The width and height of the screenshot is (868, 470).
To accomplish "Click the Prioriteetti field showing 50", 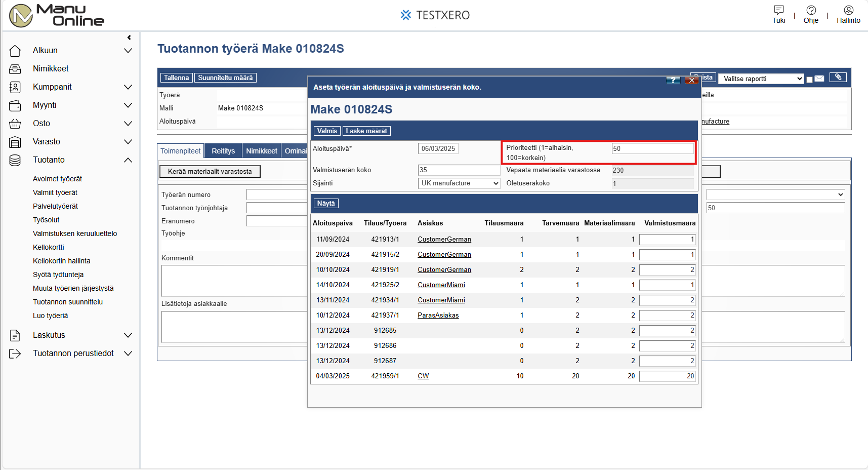I will tap(653, 148).
